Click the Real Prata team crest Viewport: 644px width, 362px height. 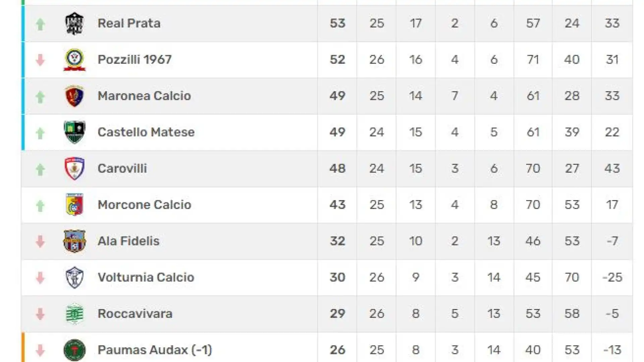74,23
